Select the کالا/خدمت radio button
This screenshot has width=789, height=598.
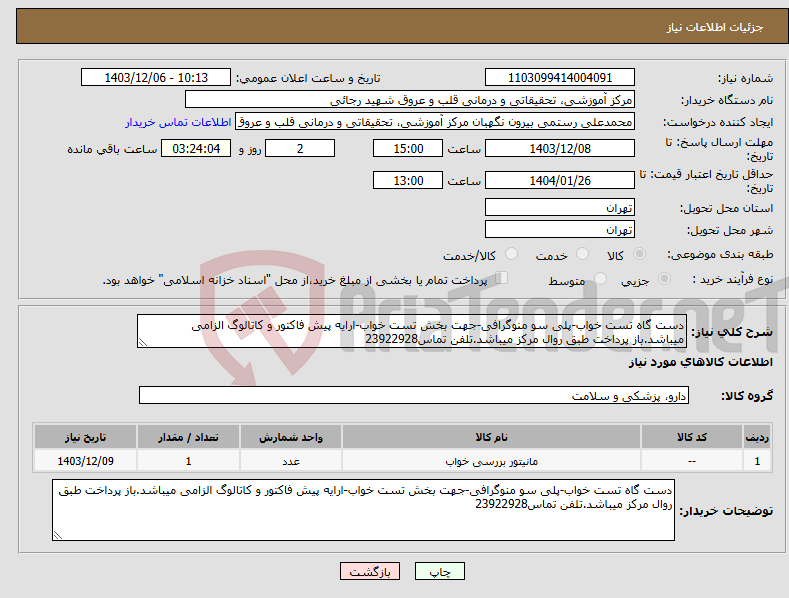pyautogui.click(x=511, y=254)
